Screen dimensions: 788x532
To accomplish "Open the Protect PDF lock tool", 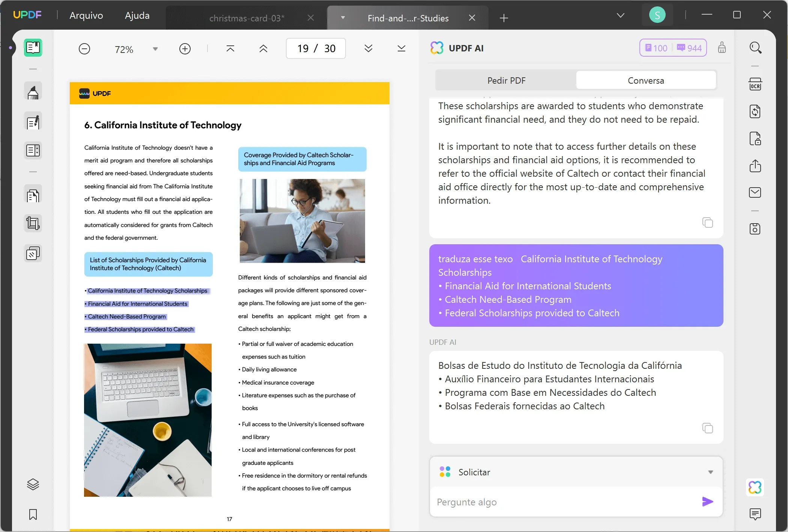I will 755,138.
